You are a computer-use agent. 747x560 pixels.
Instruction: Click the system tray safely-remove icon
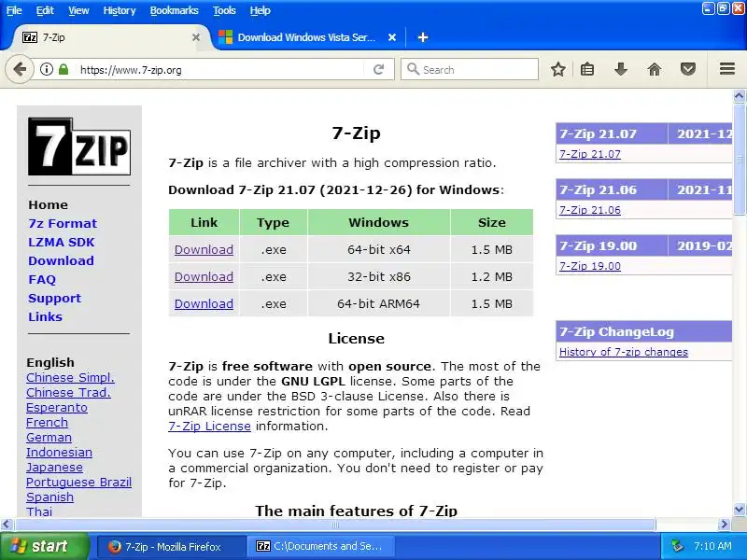click(x=677, y=546)
